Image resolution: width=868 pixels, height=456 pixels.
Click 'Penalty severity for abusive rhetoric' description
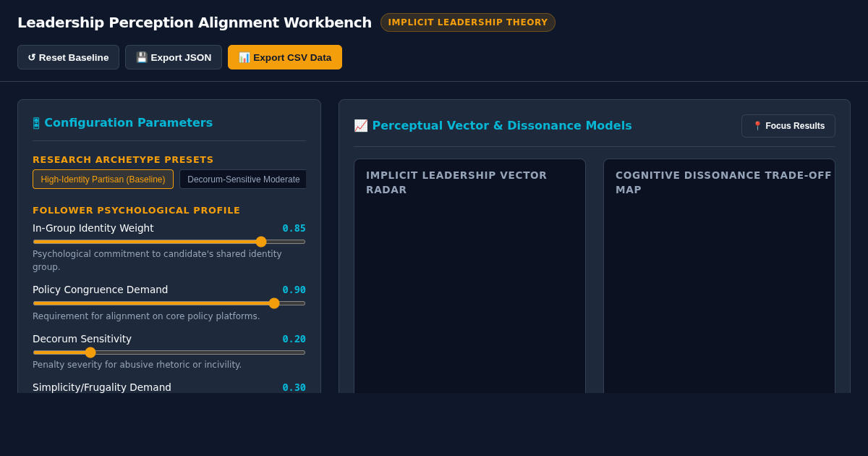(x=137, y=365)
